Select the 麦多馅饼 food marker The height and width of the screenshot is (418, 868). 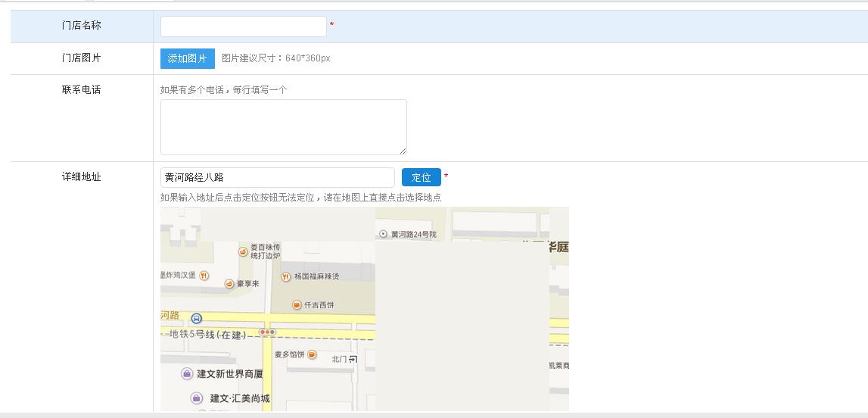tap(312, 354)
